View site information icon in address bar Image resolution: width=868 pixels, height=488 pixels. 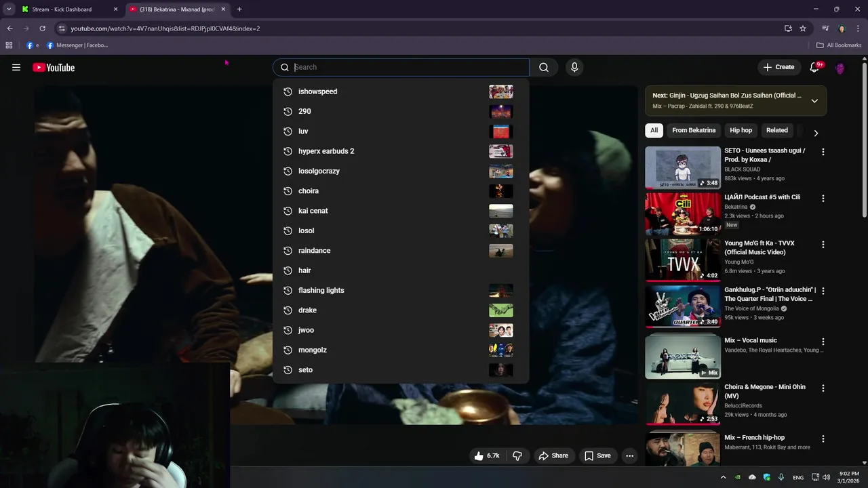[x=62, y=28]
